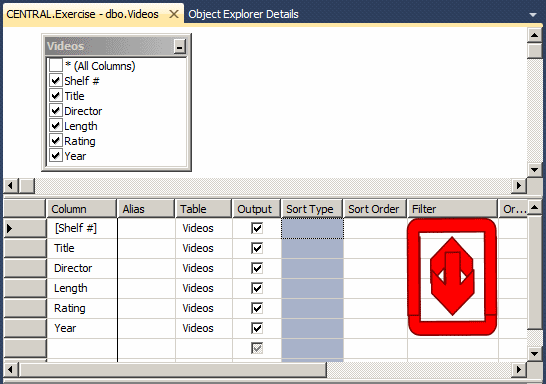Click diagram pane scroll left arrow
Image resolution: width=546 pixels, height=384 pixels.
point(10,185)
